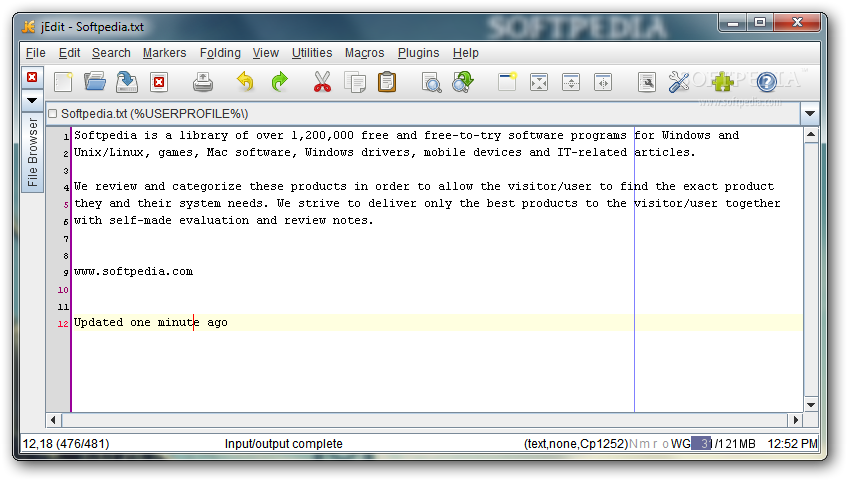Image resolution: width=848 pixels, height=481 pixels.
Task: Click gutter line number 5
Action: (66, 205)
